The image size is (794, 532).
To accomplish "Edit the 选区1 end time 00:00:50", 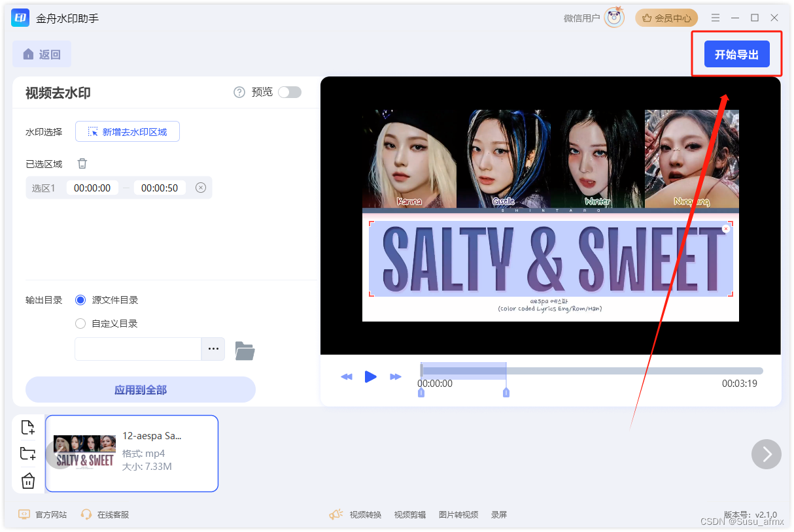I will tap(160, 188).
